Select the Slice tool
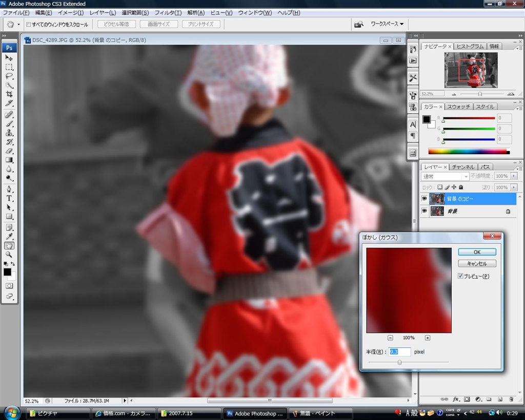525x420 pixels. (9, 103)
